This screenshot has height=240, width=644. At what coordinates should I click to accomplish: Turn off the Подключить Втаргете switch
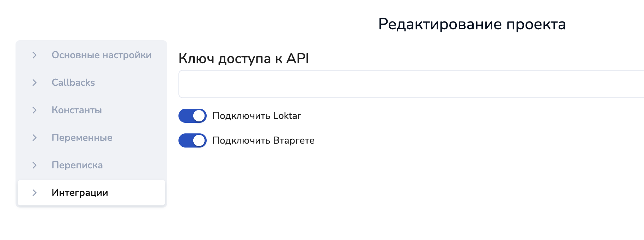193,140
